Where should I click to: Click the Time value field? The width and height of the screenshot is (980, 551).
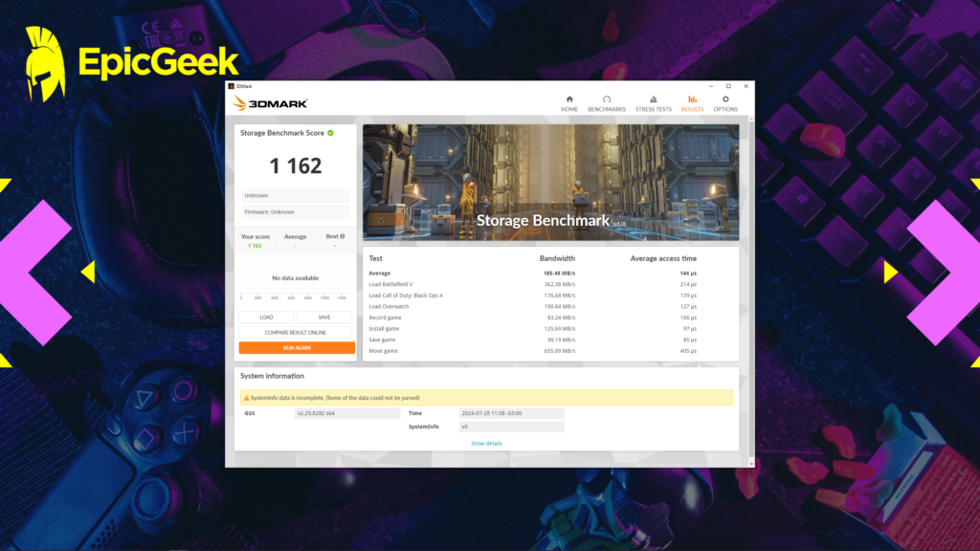click(x=512, y=412)
